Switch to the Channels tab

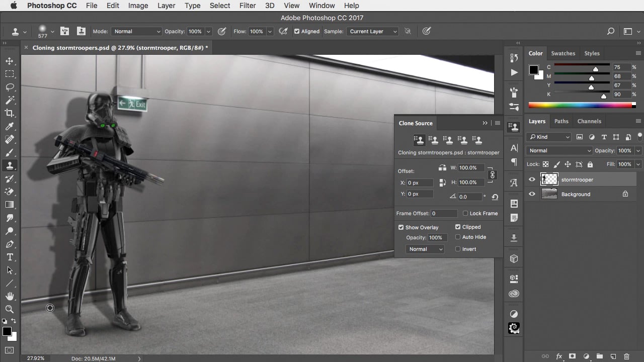(x=589, y=121)
